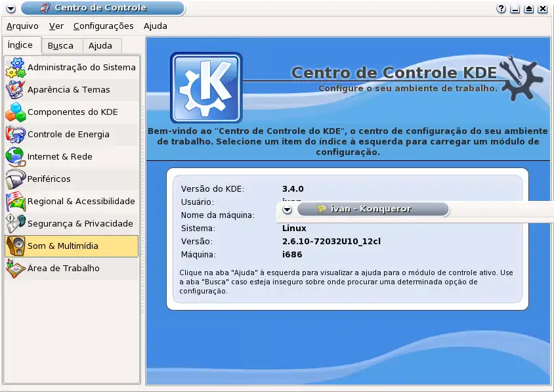554x392 pixels.
Task: Click the question mark help button in titlebar
Action: pyautogui.click(x=501, y=9)
